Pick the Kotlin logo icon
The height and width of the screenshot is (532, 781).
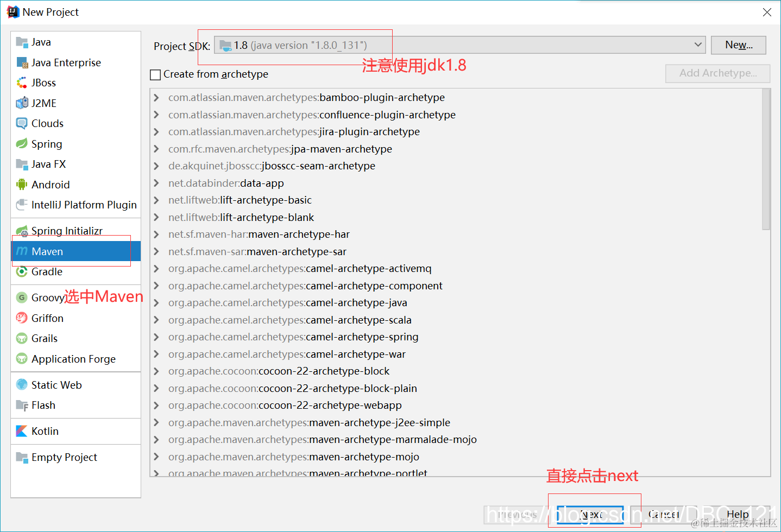point(22,431)
